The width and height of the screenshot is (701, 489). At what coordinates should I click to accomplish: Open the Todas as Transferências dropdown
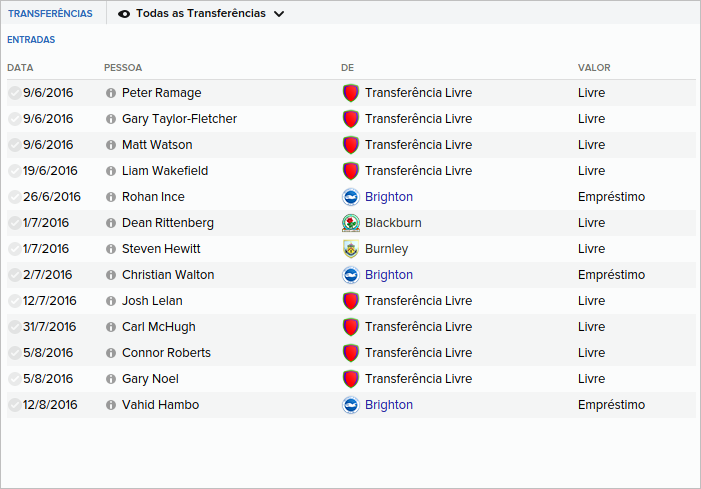201,14
